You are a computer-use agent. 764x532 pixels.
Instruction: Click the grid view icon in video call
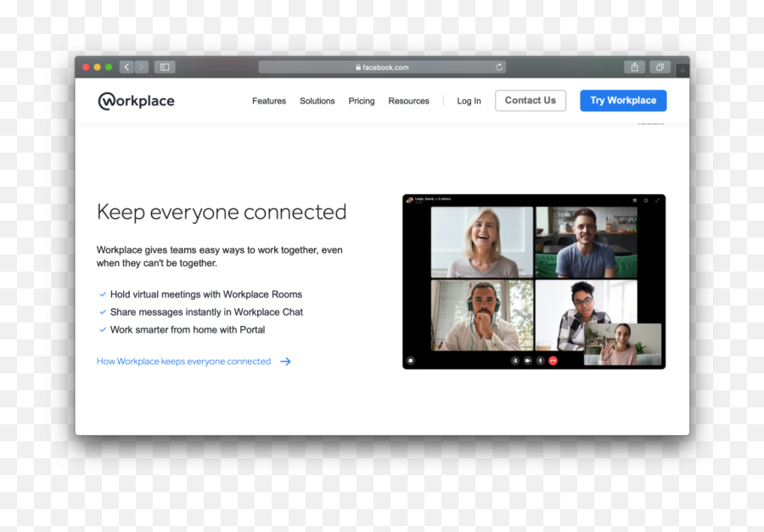634,200
